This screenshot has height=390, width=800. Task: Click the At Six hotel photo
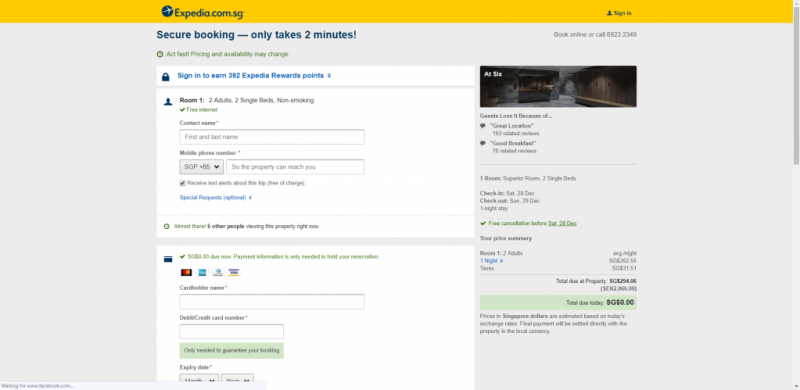coord(558,86)
